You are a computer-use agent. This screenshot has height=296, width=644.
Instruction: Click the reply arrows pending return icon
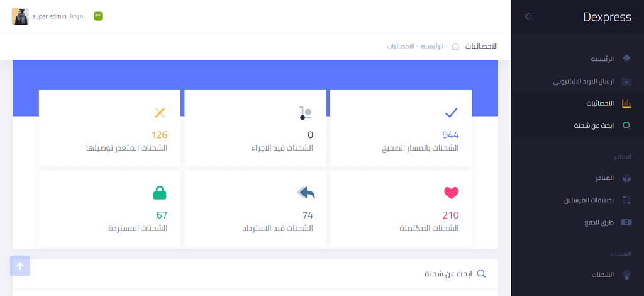tap(306, 193)
